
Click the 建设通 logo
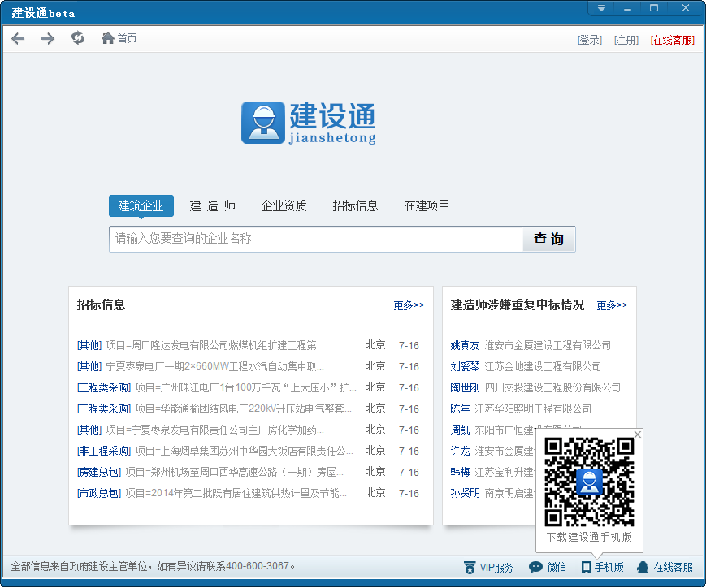[x=309, y=122]
